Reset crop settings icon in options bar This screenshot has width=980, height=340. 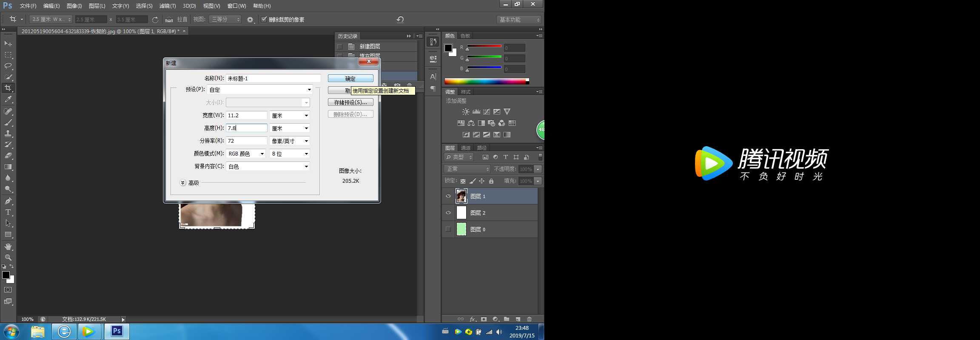400,20
